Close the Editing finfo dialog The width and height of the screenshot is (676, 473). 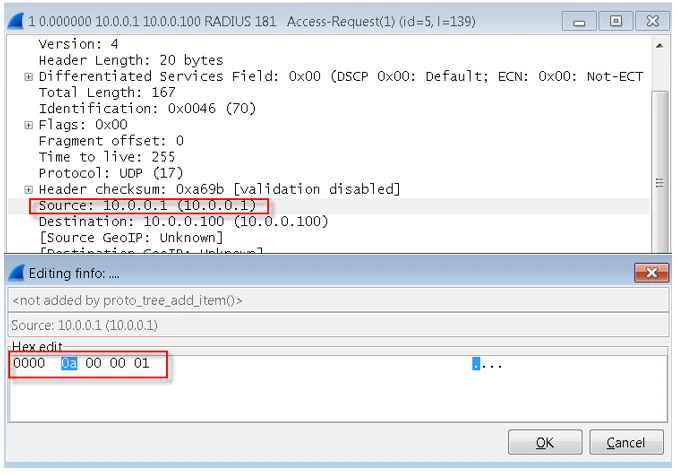[x=651, y=273]
